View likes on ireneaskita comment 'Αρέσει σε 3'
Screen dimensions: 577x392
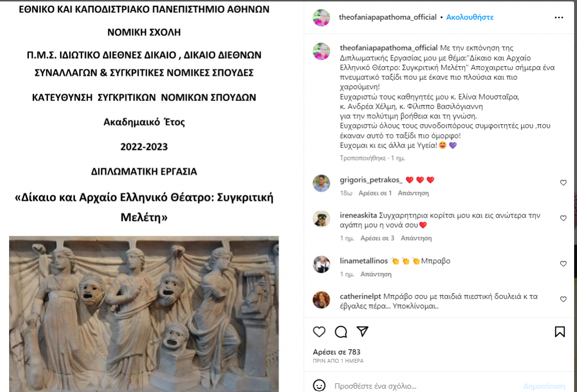pos(377,238)
